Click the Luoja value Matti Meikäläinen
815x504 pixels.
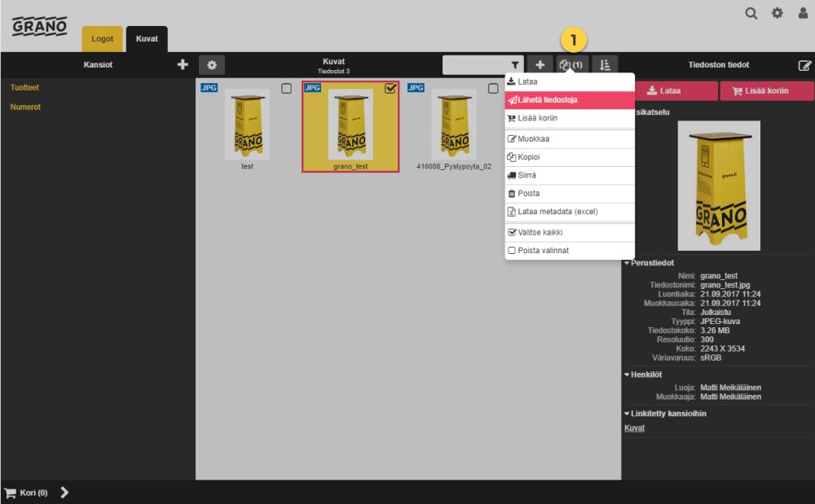click(x=730, y=388)
